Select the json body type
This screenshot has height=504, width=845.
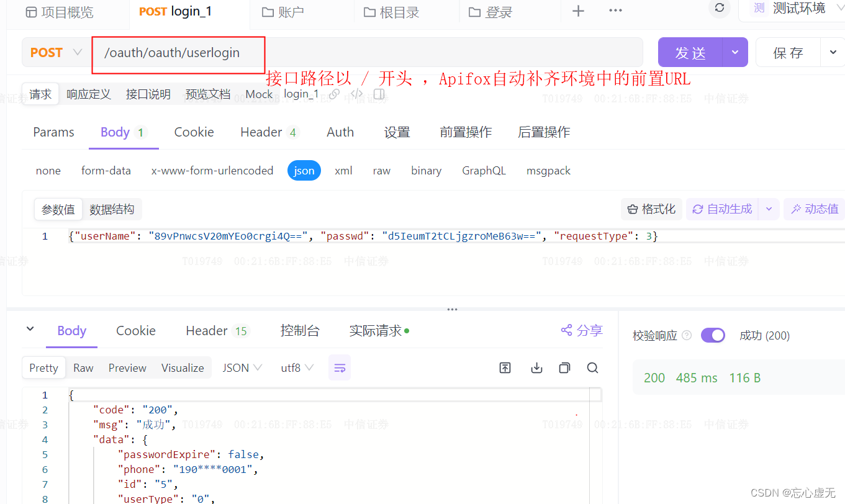pos(304,171)
